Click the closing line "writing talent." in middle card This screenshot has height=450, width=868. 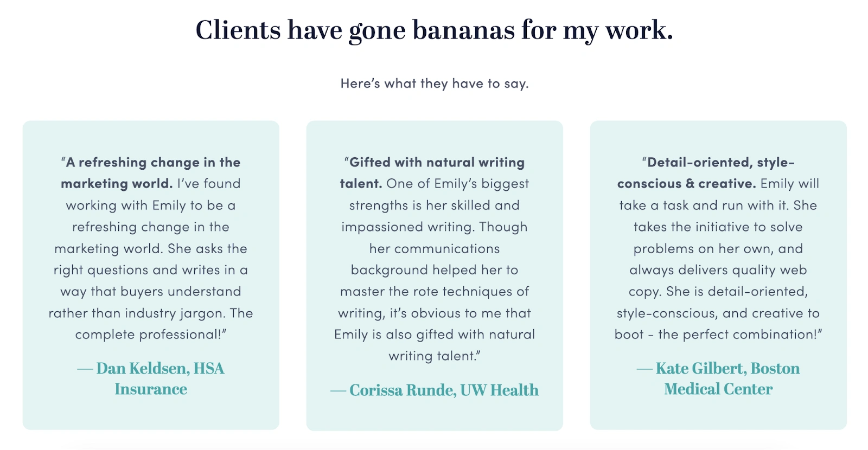(x=434, y=356)
